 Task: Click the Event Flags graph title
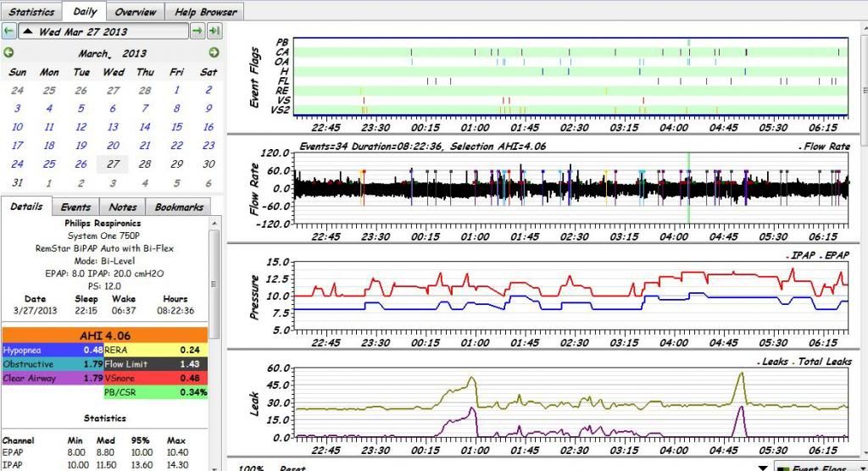[254, 77]
